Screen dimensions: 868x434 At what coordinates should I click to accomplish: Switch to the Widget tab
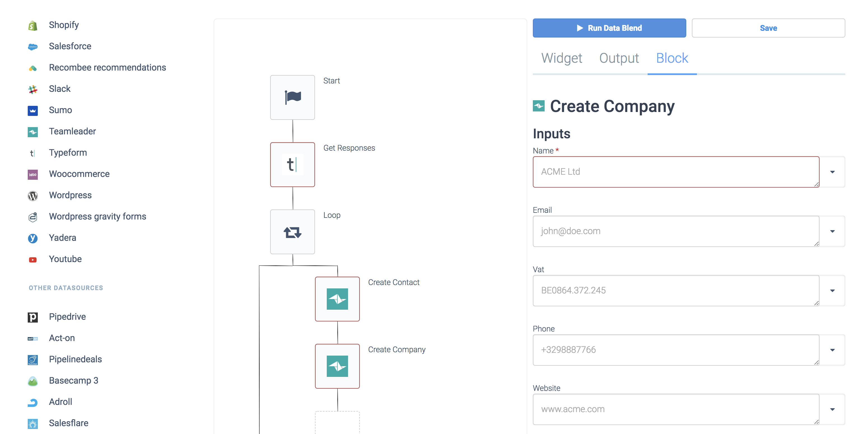tap(561, 58)
